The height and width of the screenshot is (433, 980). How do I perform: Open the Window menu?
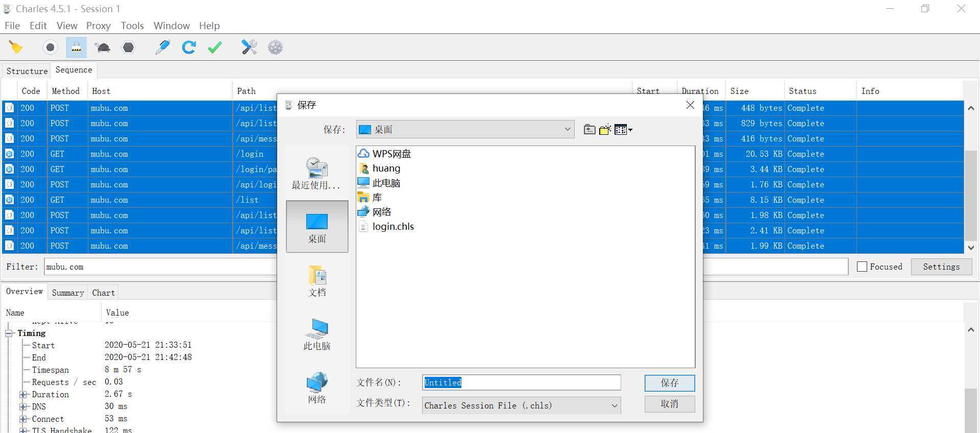click(x=171, y=26)
